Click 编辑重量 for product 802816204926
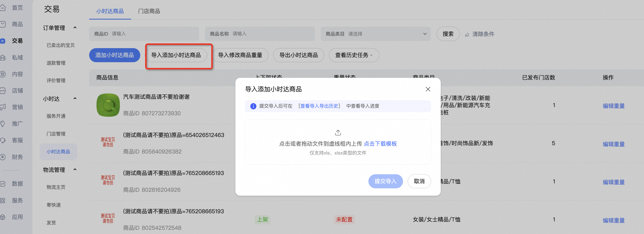The width and height of the screenshot is (644, 234). 613,182
